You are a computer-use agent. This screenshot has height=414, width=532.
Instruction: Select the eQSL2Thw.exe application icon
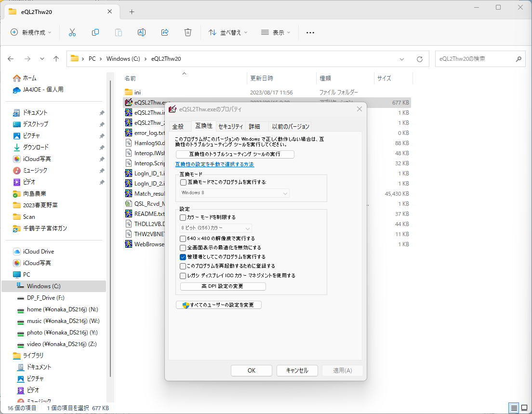click(129, 102)
